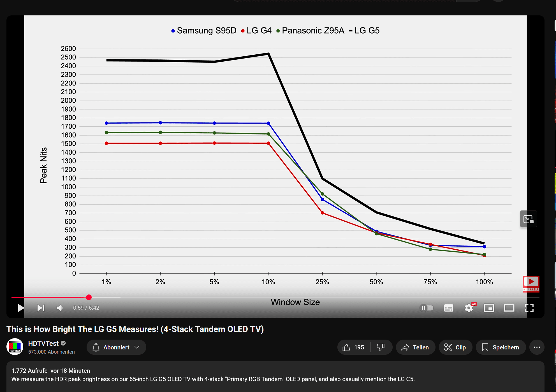Open the HDTVTest channel name link
This screenshot has height=392, width=556.
click(43, 343)
